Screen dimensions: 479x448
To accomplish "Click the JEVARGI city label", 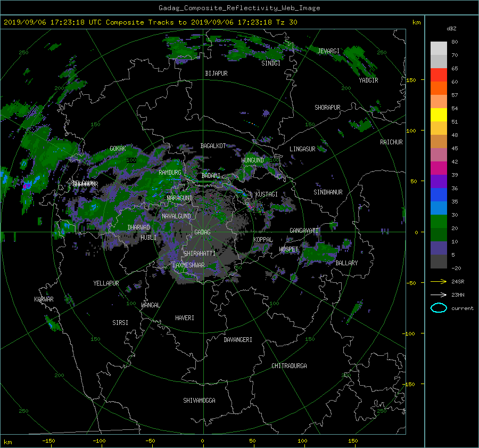I will (x=328, y=51).
